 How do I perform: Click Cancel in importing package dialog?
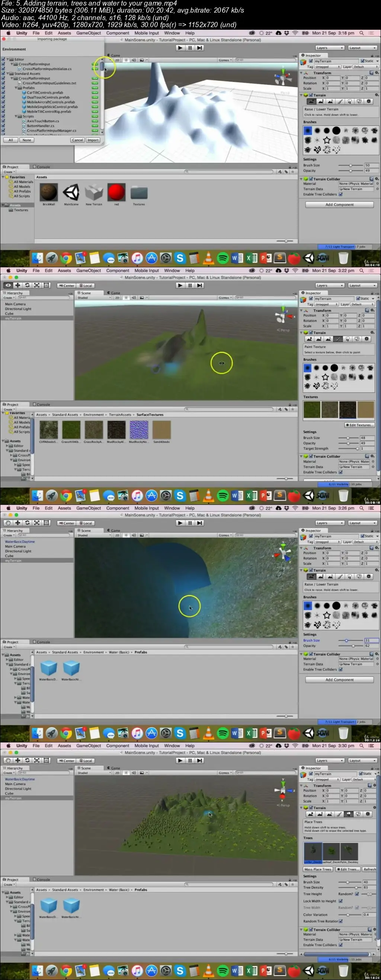coord(78,140)
